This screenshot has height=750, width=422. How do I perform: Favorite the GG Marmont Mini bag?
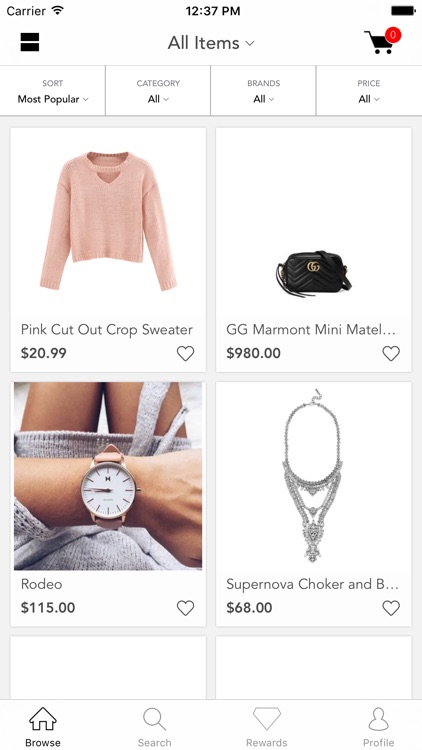point(391,353)
